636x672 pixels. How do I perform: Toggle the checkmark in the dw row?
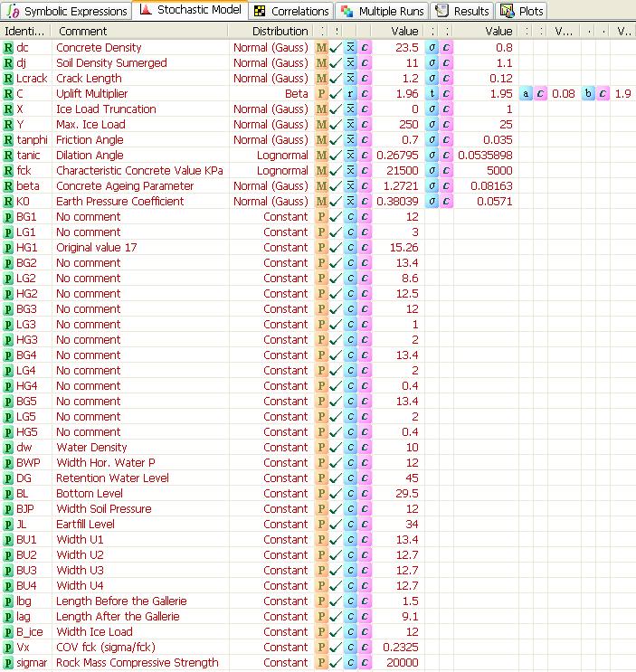tap(336, 448)
